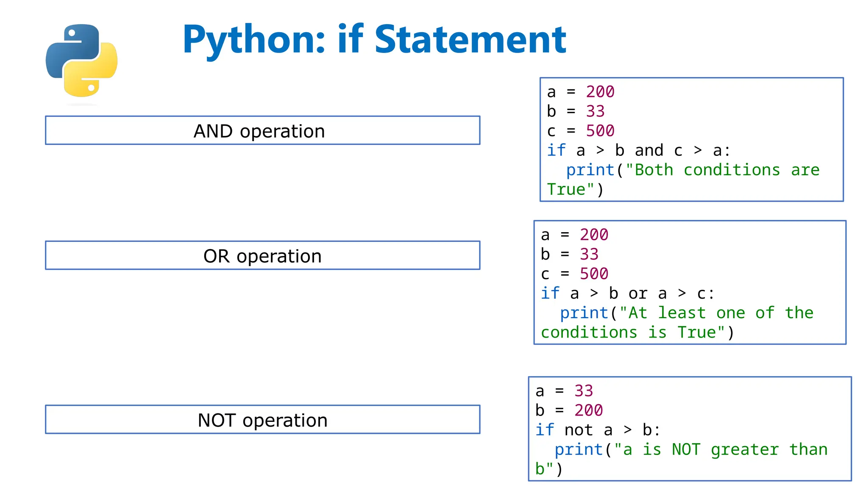Click 'conditions is True")' in OR code box
The height and width of the screenshot is (488, 868).
point(637,333)
